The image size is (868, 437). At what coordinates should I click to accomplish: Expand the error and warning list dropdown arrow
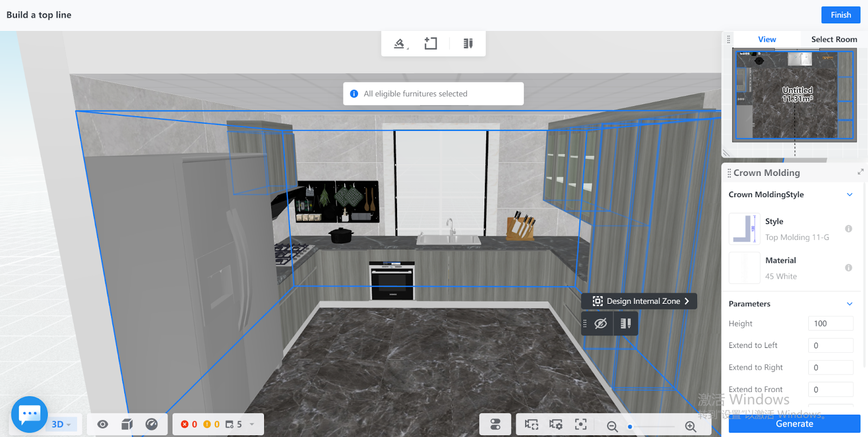[x=252, y=425]
